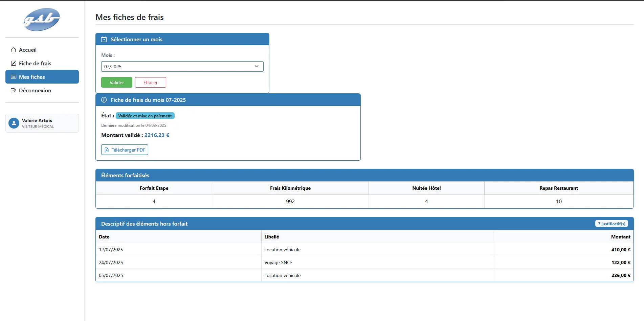The image size is (644, 321).
Task: Click the 7 justificatif(s) badge
Action: [611, 223]
